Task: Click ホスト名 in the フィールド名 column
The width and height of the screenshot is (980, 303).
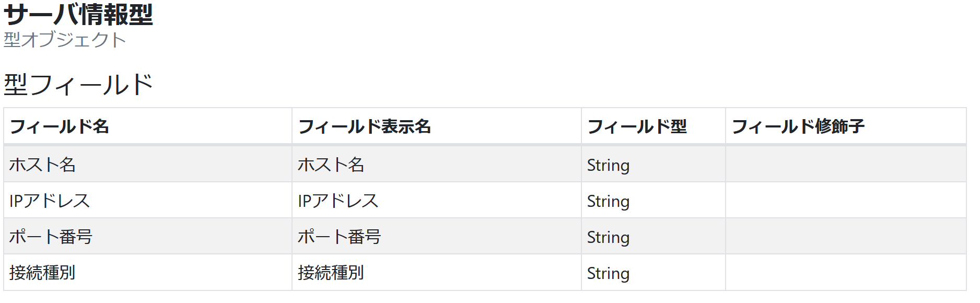Action: click(42, 165)
